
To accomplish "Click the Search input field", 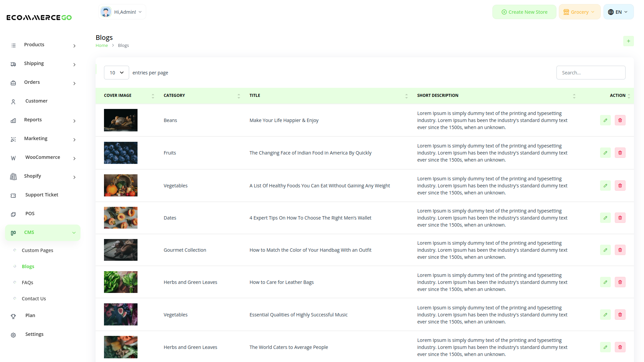I will pyautogui.click(x=591, y=72).
